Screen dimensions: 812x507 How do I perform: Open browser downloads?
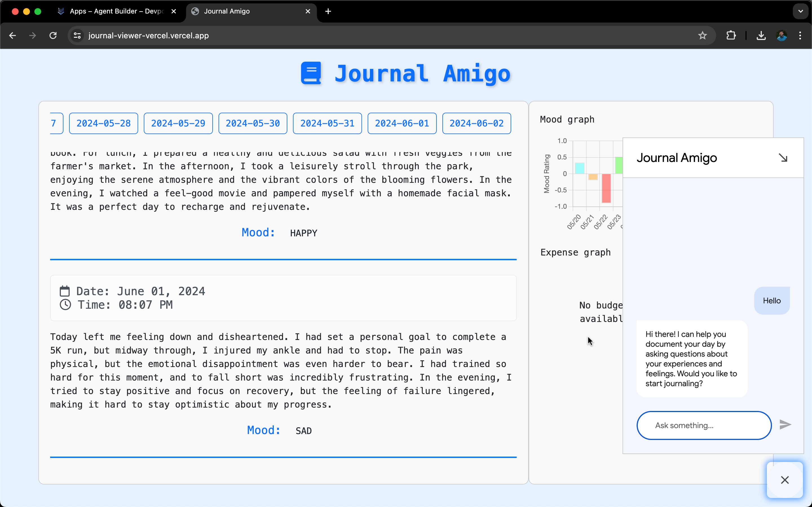tap(761, 35)
